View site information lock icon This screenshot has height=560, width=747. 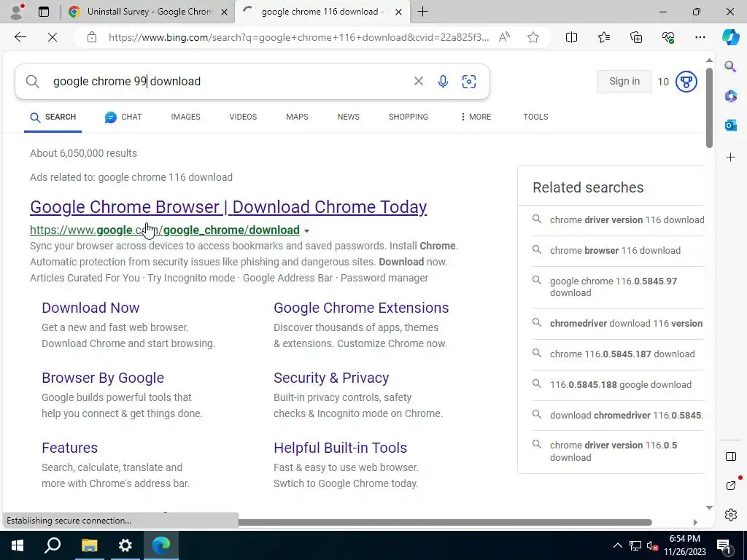[x=92, y=37]
